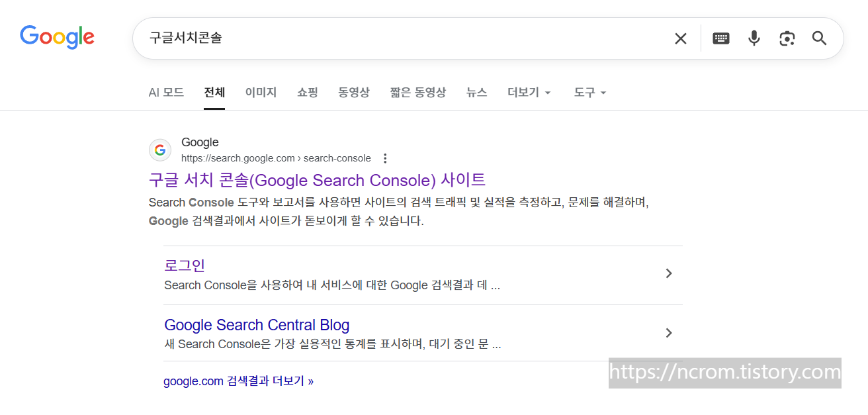Start voice search with microphone icon

pyautogui.click(x=754, y=38)
